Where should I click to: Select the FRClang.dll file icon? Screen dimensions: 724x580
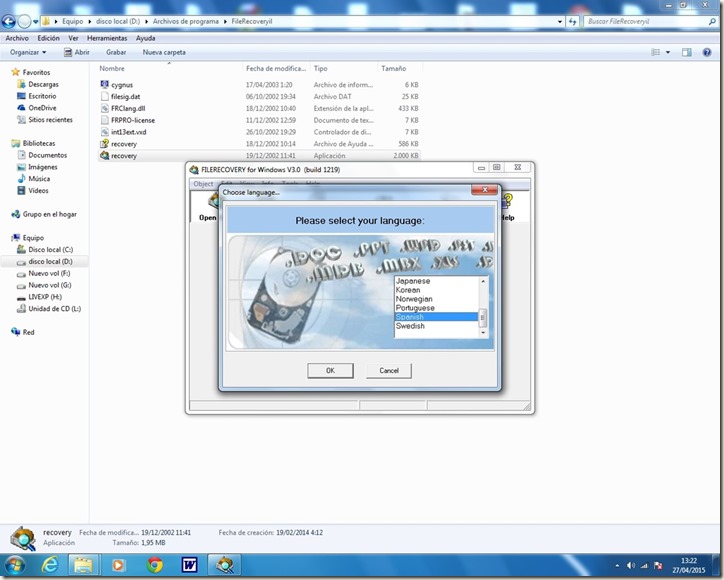pyautogui.click(x=104, y=108)
